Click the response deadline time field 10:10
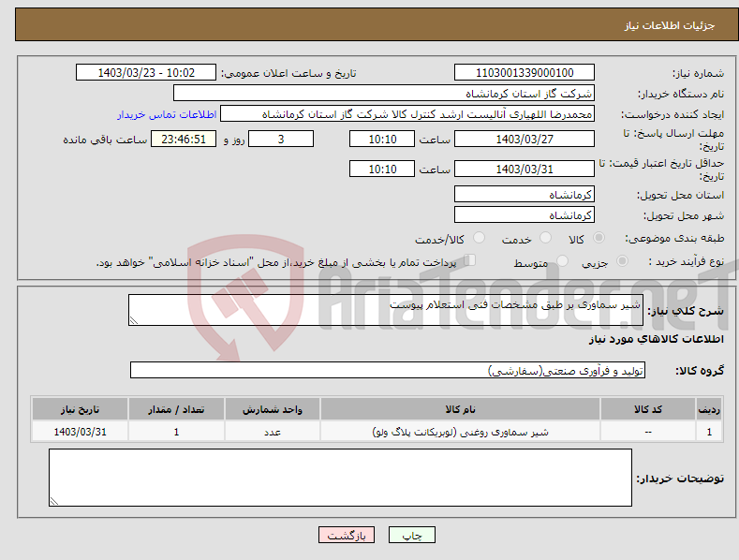 point(382,139)
